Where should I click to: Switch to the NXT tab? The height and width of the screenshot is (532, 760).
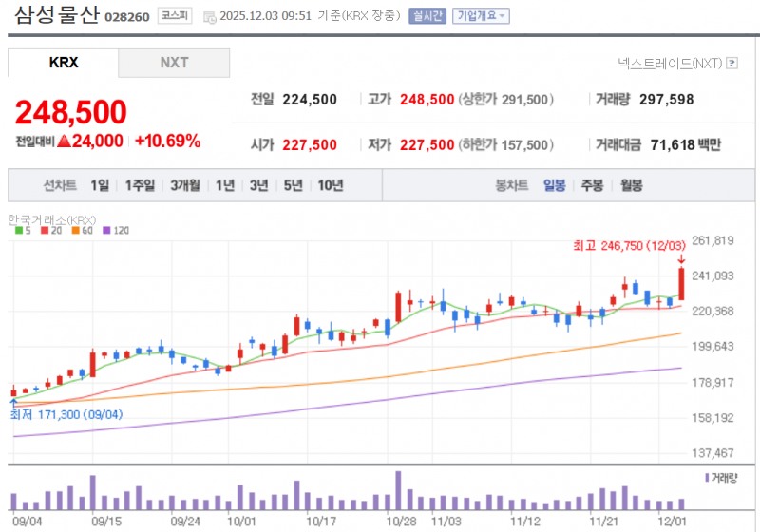coord(174,63)
